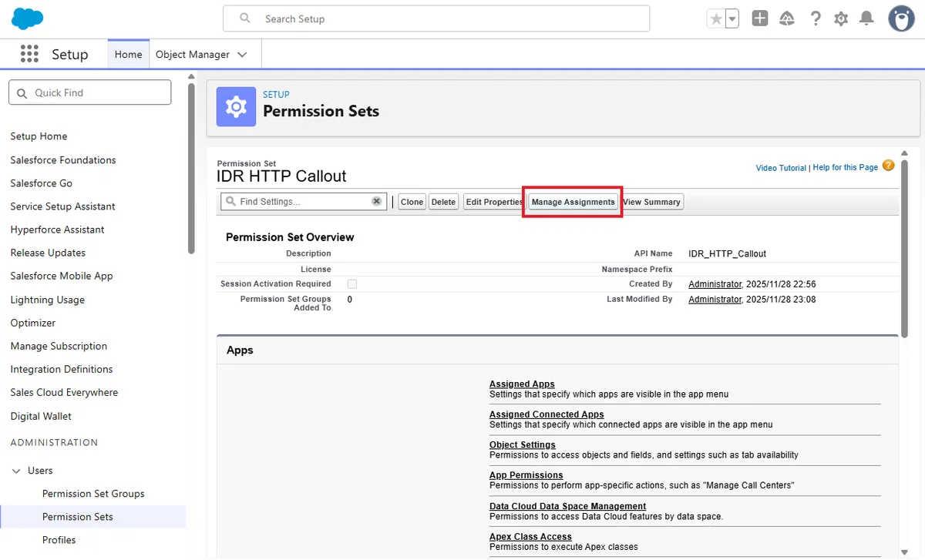This screenshot has height=560, width=925.
Task: Click the Edit Properties button
Action: [x=494, y=202]
